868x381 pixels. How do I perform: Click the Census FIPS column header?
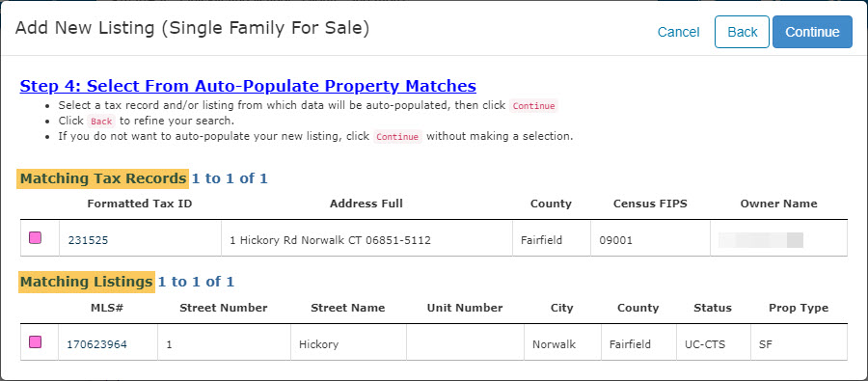(650, 204)
